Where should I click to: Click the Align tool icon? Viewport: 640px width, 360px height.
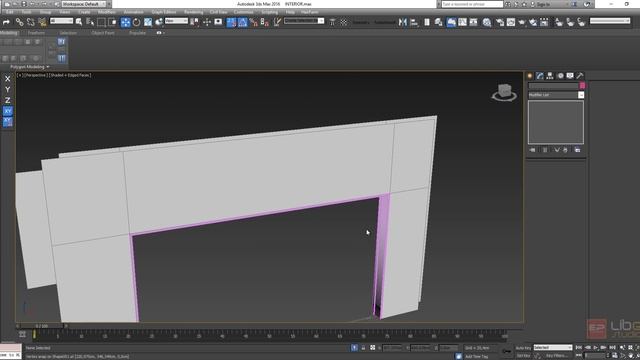(x=414, y=22)
